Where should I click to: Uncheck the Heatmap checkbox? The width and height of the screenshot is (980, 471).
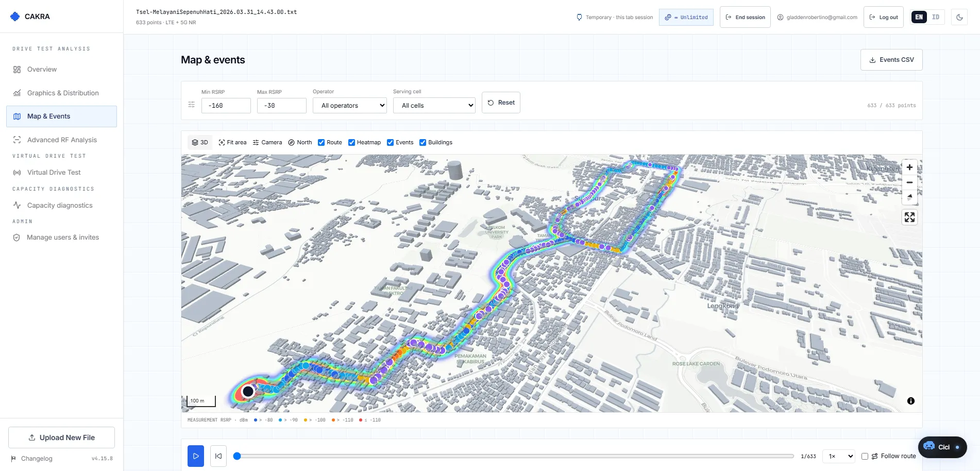[351, 143]
